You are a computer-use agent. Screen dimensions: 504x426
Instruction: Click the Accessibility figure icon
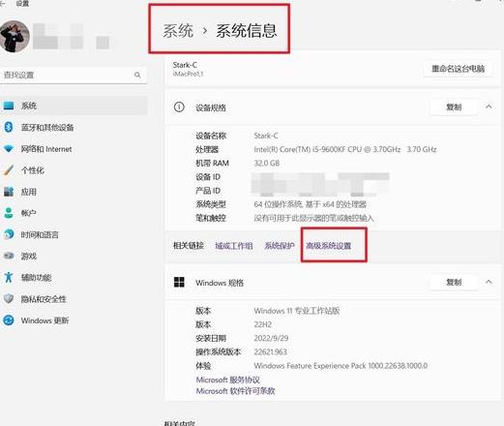tap(9, 277)
